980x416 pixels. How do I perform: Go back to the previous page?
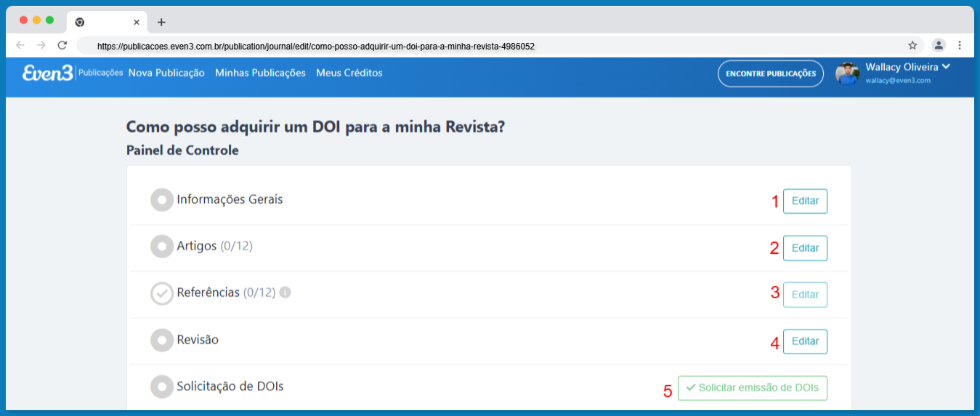point(21,45)
